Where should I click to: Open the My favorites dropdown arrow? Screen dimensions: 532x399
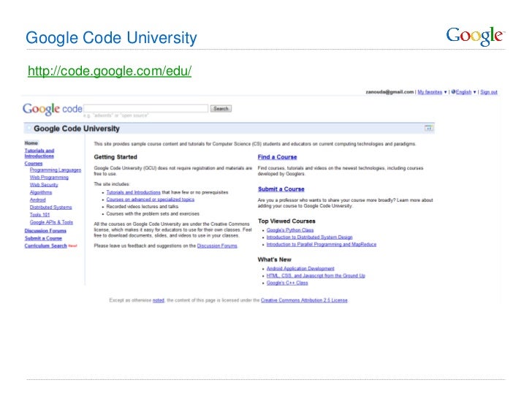click(445, 92)
